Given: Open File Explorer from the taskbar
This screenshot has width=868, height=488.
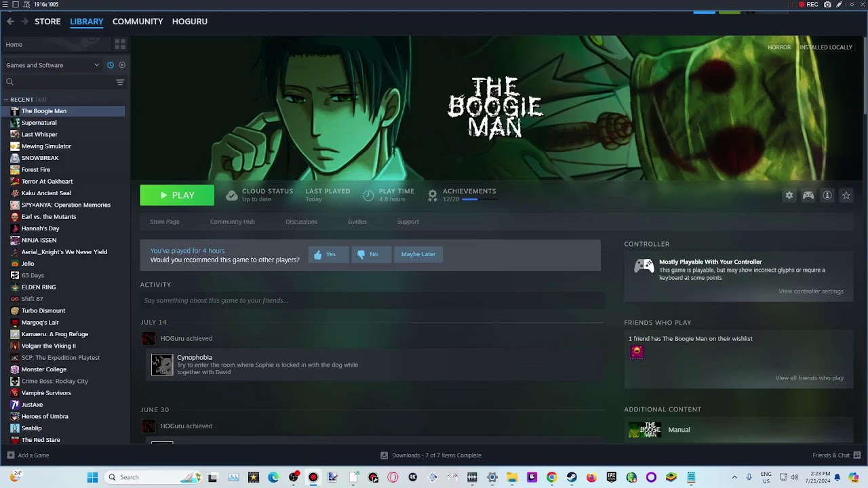Looking at the screenshot, I should pos(512,477).
